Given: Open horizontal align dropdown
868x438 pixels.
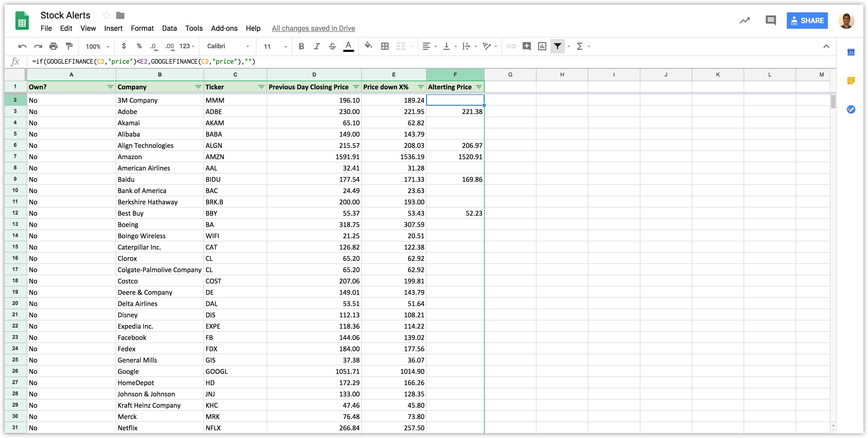Looking at the screenshot, I should pos(429,46).
